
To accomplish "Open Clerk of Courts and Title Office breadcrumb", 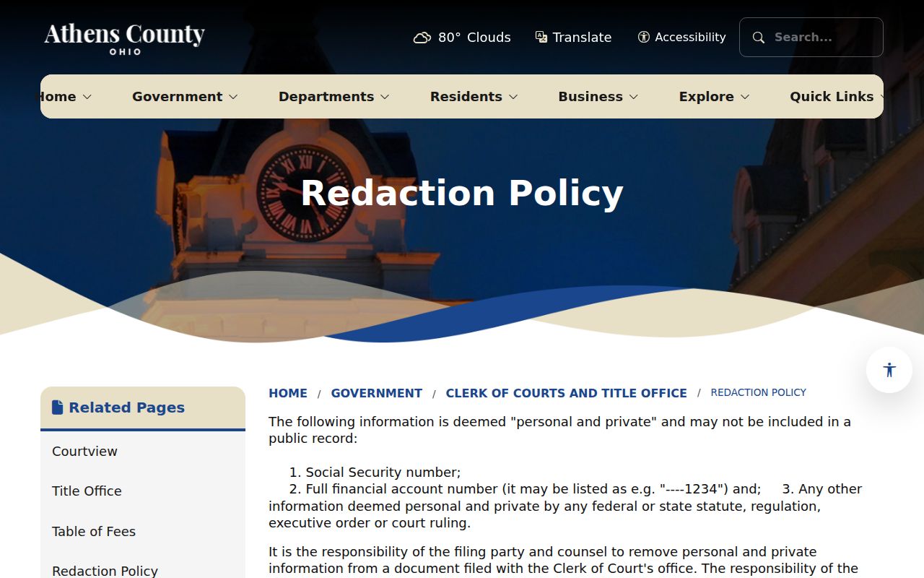I will coord(567,393).
